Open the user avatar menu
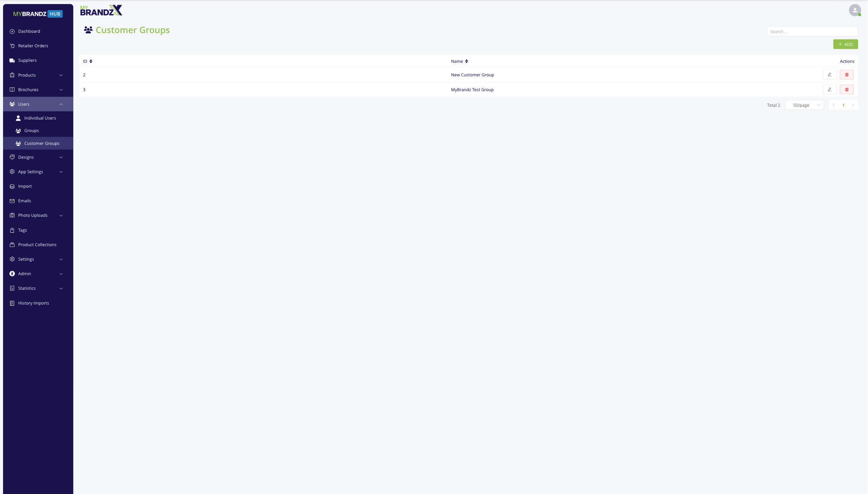This screenshot has height=494, width=868. (x=854, y=10)
